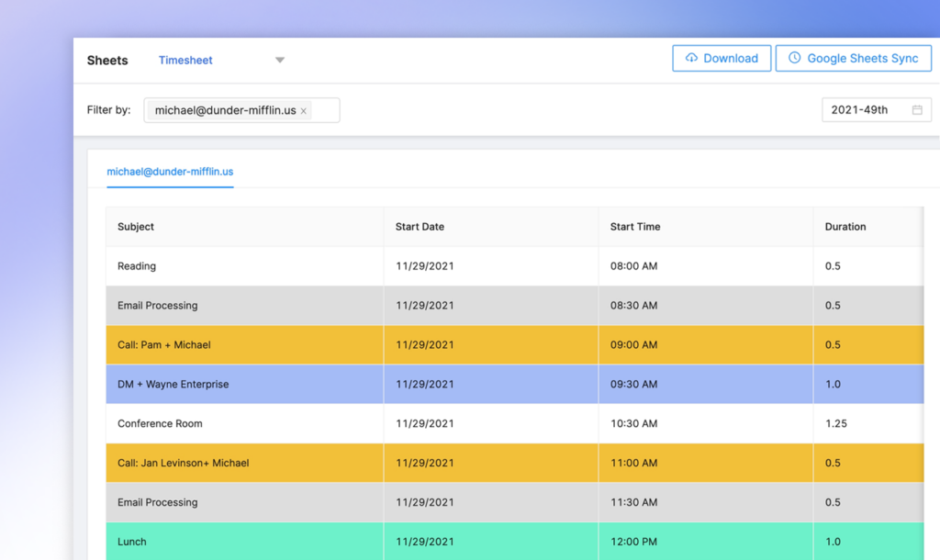This screenshot has height=560, width=940.
Task: Select the DM + Wayne Enterprise cell
Action: click(244, 385)
